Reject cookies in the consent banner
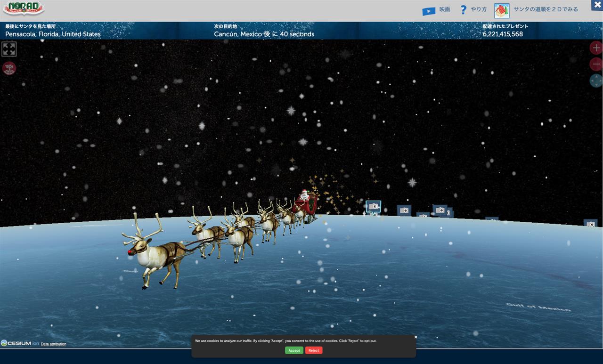603x364 pixels. (x=314, y=350)
